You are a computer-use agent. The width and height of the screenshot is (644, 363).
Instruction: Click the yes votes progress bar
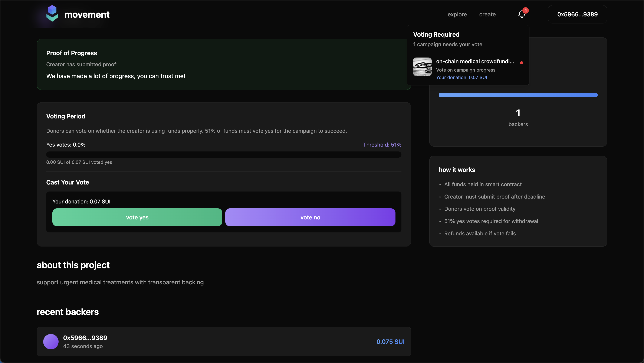coord(223,154)
